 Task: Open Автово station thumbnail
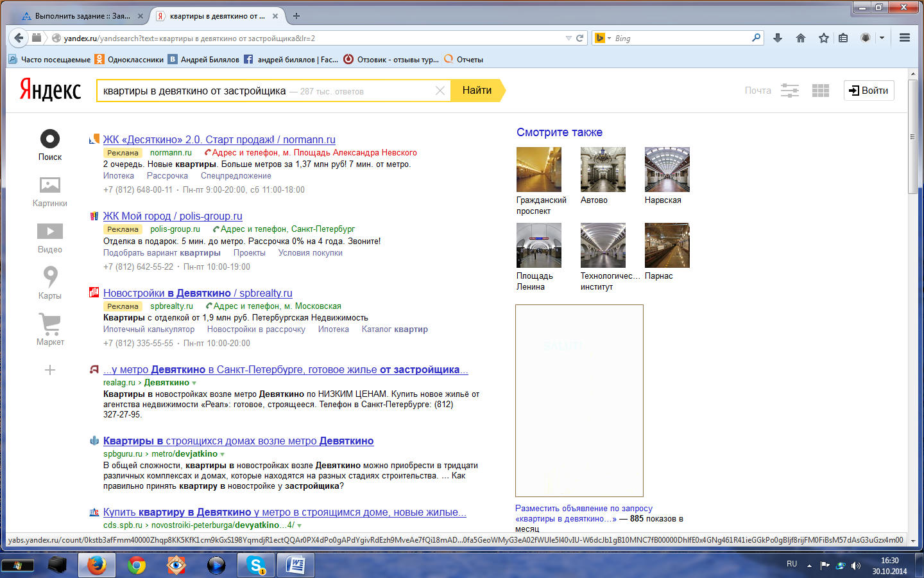[x=603, y=170]
